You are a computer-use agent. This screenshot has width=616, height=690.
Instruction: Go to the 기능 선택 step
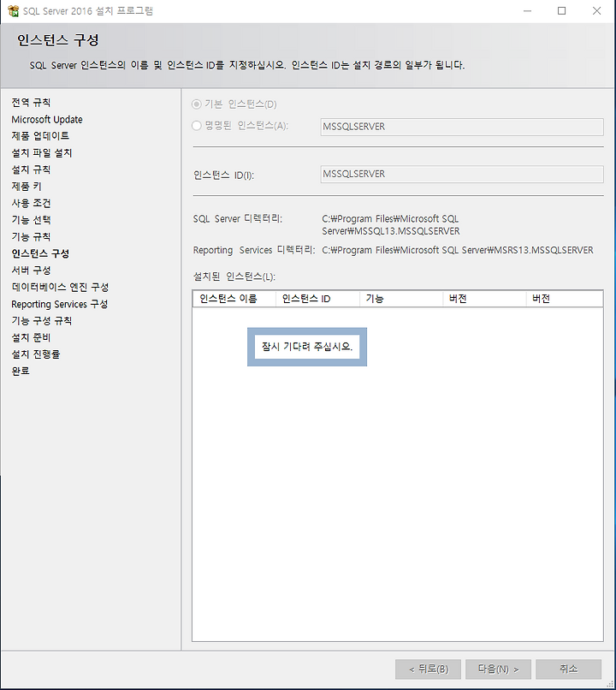tap(31, 220)
